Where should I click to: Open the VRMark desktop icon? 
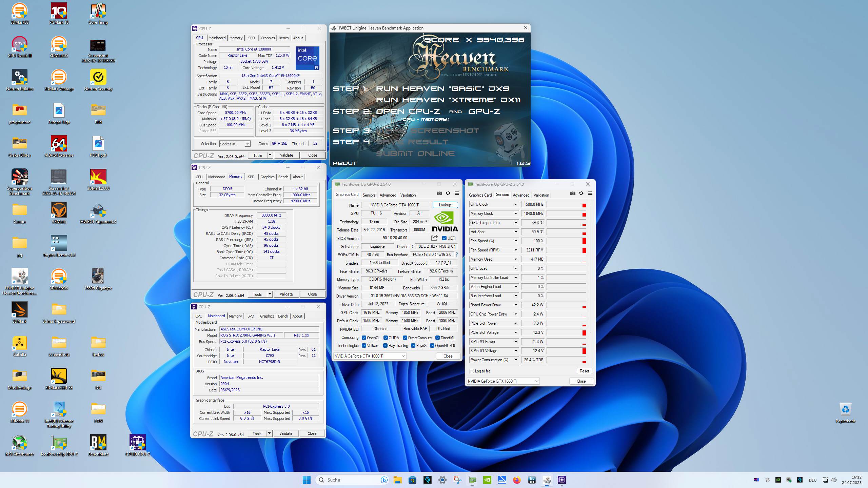59,213
